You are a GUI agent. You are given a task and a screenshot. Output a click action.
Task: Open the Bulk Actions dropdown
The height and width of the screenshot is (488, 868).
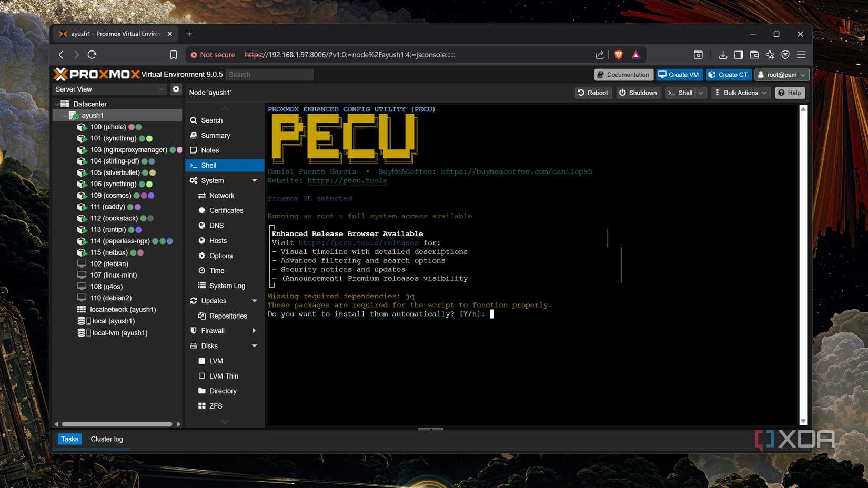click(741, 93)
